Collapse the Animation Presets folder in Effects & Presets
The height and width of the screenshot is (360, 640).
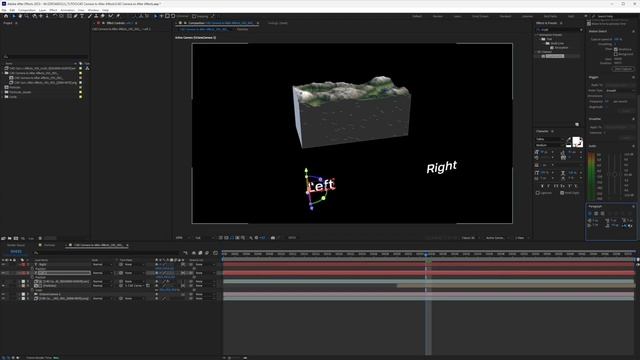point(535,35)
